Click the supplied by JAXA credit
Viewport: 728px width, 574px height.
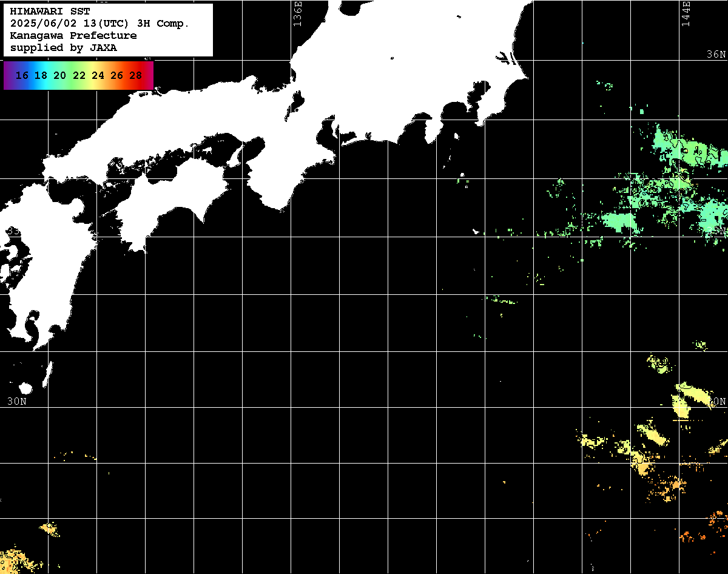click(64, 48)
